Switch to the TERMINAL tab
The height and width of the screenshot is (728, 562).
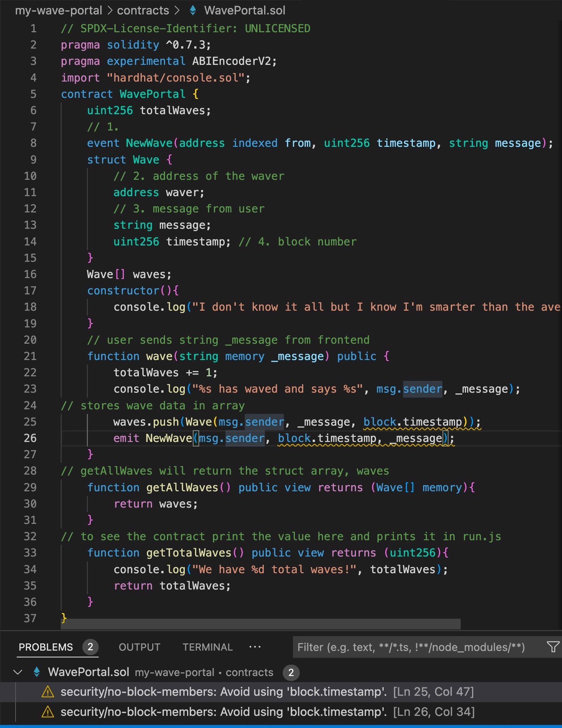[207, 647]
